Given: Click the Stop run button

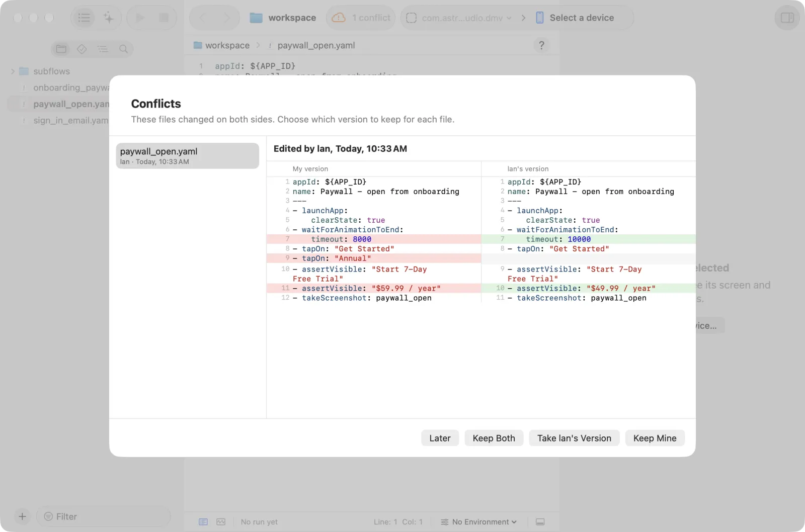Looking at the screenshot, I should coord(164,18).
